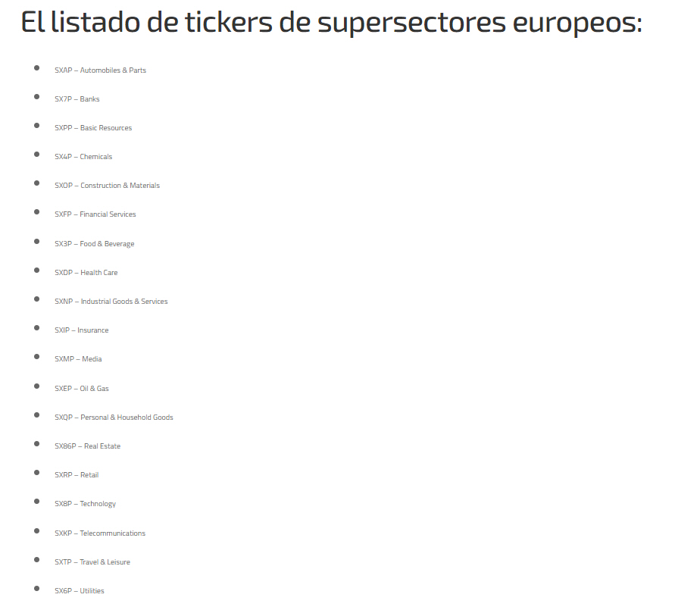This screenshot has height=610, width=700.
Task: Select the SXEP – Oil & Gas item
Action: [82, 389]
